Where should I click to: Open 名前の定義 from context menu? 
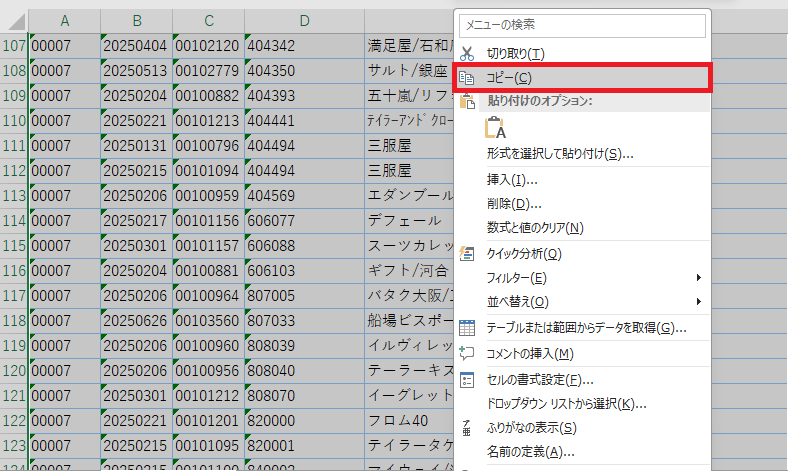tap(530, 452)
